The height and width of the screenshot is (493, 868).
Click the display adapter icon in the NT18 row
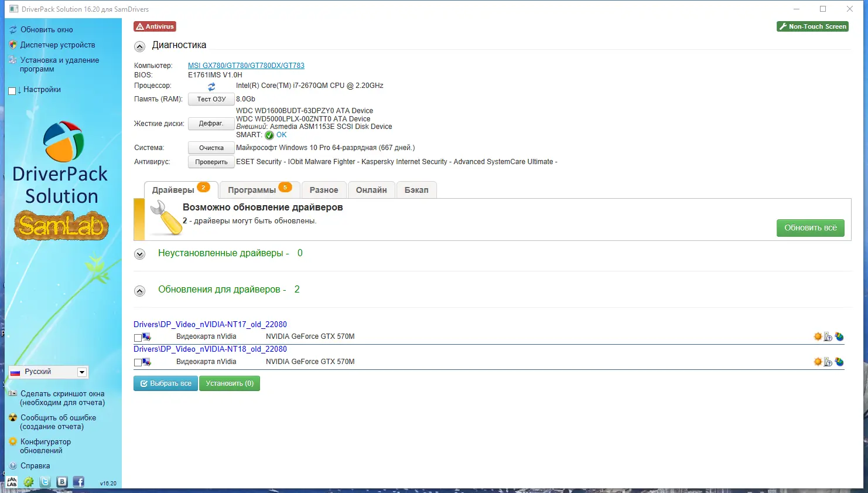point(146,362)
